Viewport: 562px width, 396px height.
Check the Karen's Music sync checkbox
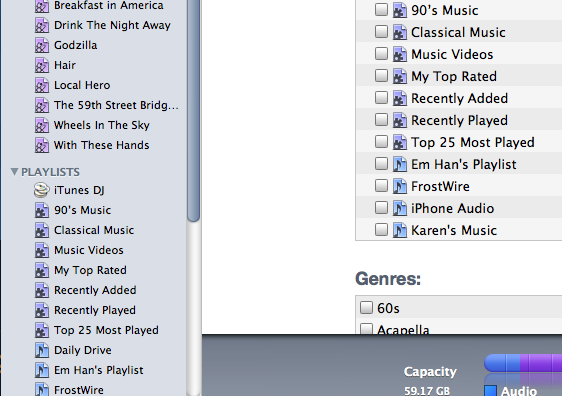(x=381, y=230)
